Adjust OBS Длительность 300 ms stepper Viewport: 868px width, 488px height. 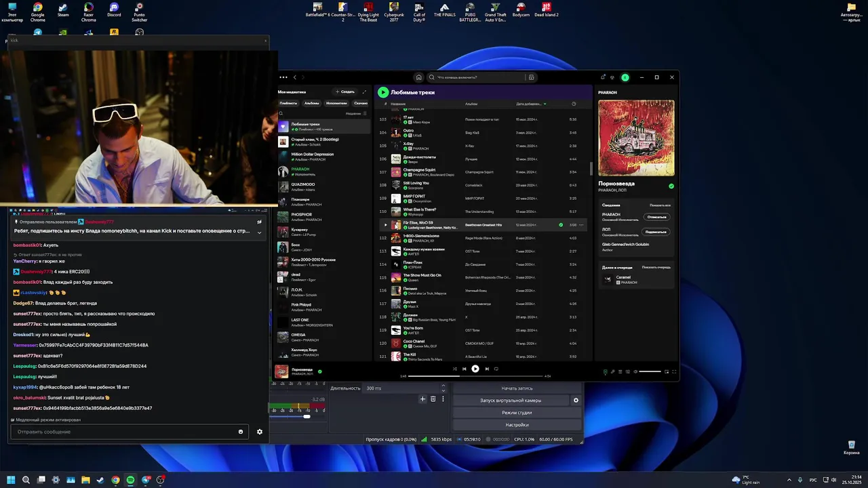(x=443, y=388)
